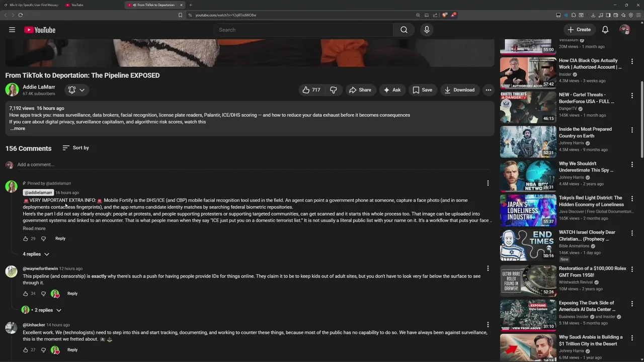Viewport: 644px width, 362px height.
Task: Open @Unhacker's profile avatar
Action: (x=11, y=328)
